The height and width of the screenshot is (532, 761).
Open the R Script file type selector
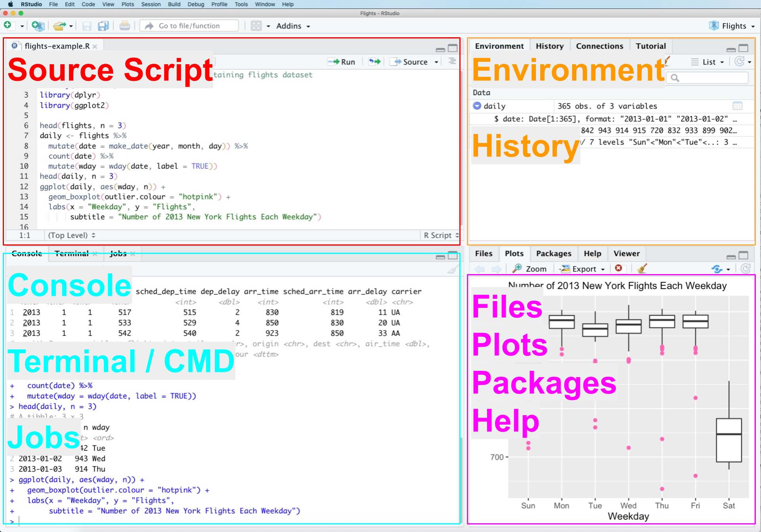pyautogui.click(x=441, y=235)
